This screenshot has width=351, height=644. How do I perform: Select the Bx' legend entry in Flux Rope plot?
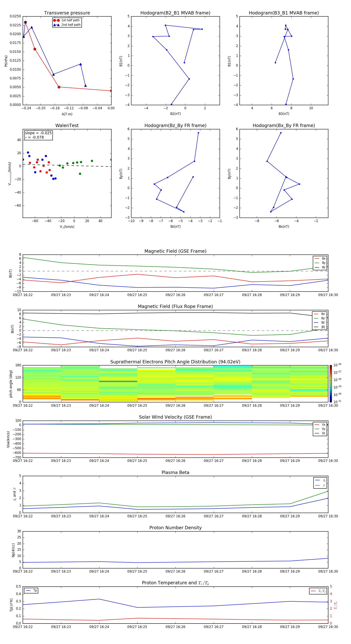coord(320,314)
